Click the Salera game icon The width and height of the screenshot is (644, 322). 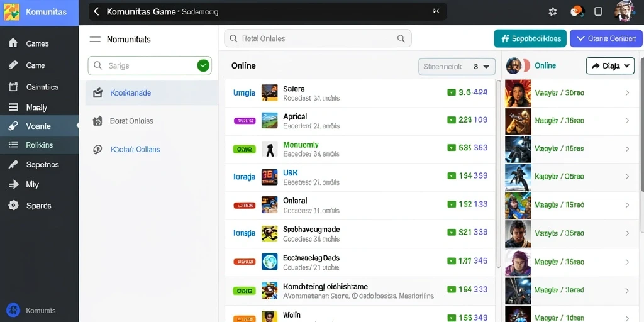[x=269, y=92]
